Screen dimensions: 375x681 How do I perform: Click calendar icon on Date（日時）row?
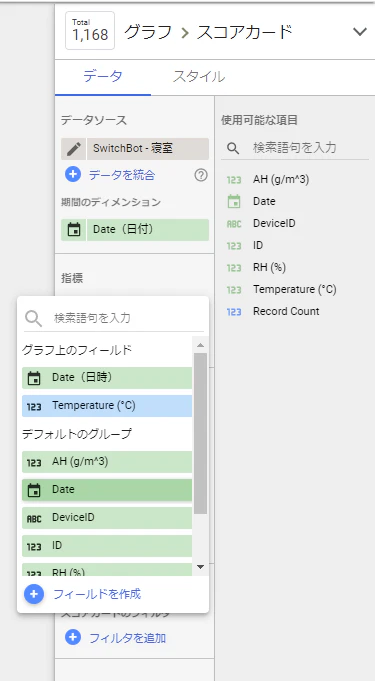34,378
